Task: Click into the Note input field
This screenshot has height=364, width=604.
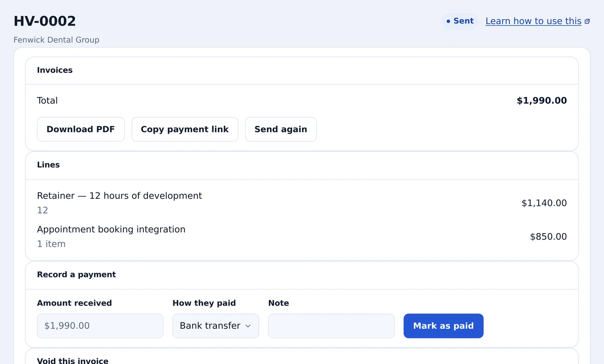Action: coord(331,326)
